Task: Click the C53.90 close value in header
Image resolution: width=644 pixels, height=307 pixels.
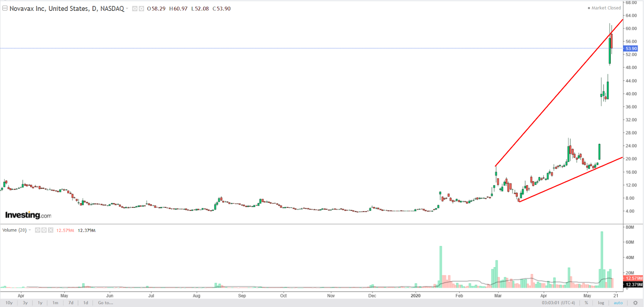Action: [x=222, y=9]
